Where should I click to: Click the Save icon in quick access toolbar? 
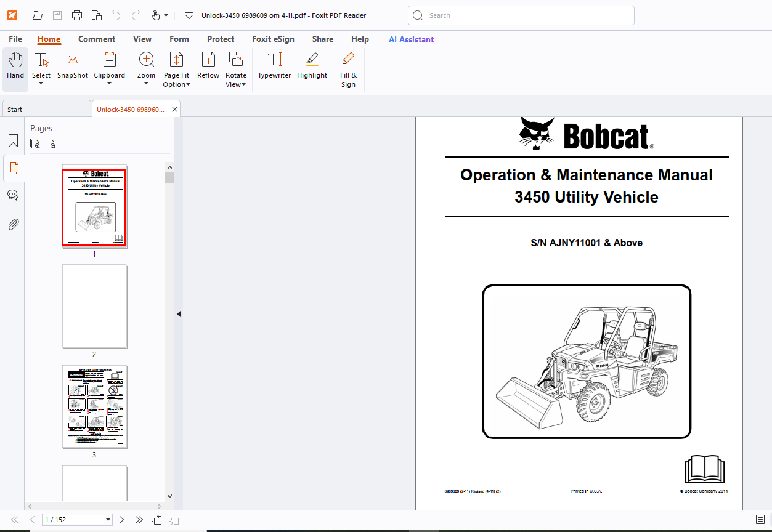[x=57, y=15]
